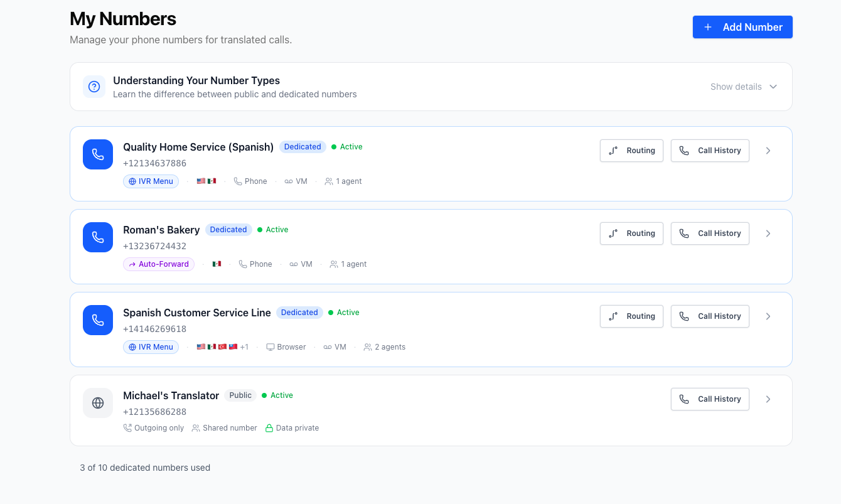Viewport: 841px width, 504px height.
Task: Expand the Quality Home Service row chevron
Action: (768, 151)
